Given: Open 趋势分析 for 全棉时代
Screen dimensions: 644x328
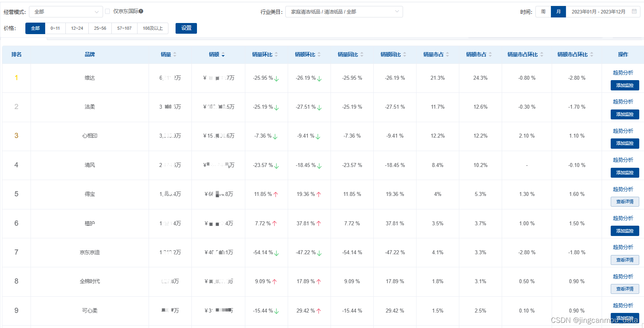Looking at the screenshot, I should [623, 276].
